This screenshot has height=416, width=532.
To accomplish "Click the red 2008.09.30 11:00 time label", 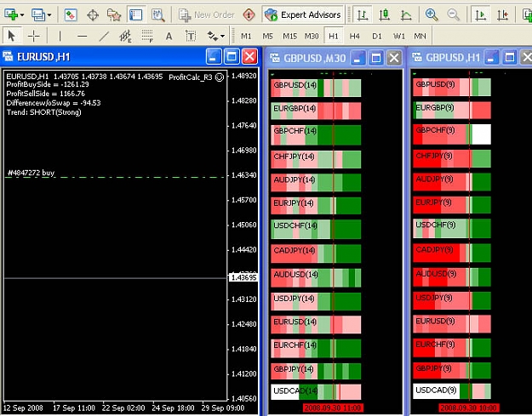I will coord(333,407).
